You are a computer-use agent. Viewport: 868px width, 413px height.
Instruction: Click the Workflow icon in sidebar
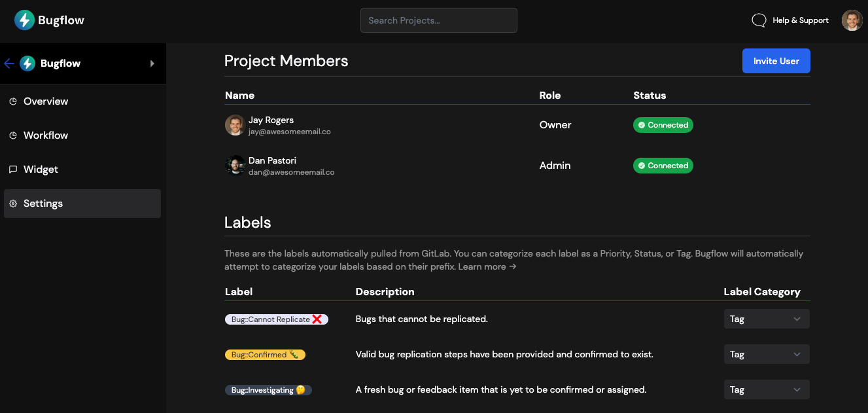(x=13, y=135)
